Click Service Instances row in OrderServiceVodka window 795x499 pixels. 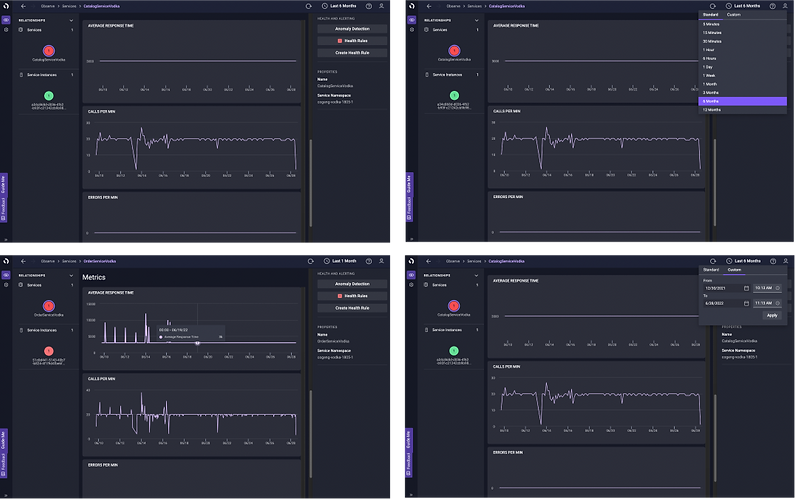46,330
